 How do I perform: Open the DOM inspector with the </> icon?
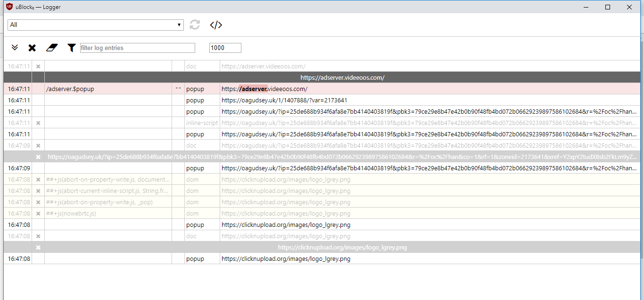tap(216, 25)
